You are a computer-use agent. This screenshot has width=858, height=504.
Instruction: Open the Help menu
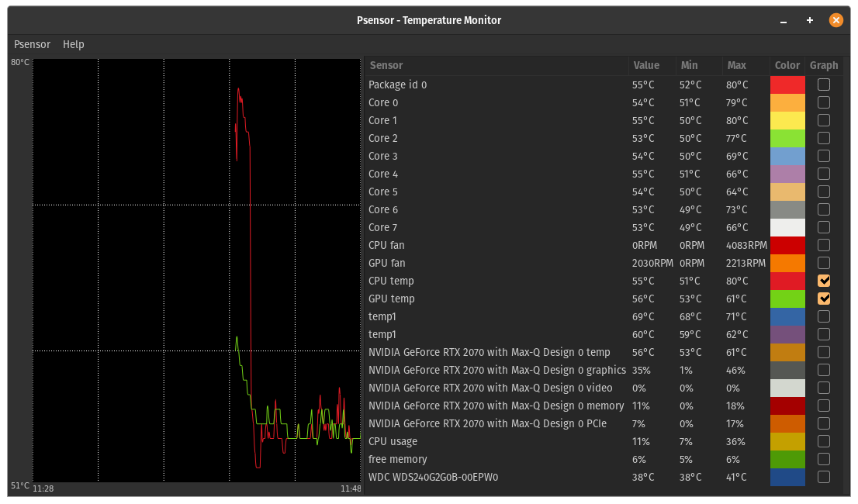[x=74, y=44]
